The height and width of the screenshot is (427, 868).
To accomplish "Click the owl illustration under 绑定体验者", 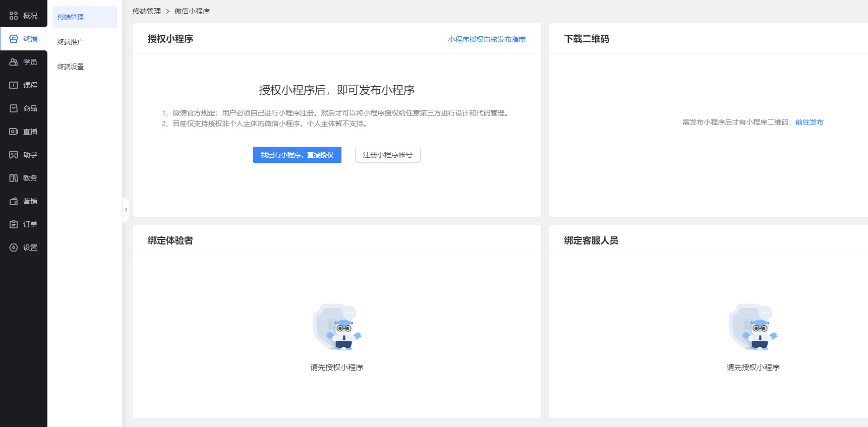I will point(337,327).
